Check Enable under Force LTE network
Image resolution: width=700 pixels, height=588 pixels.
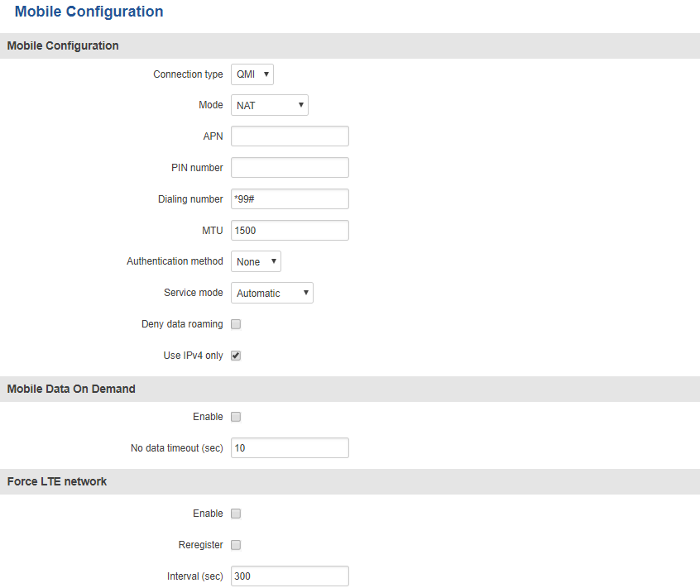coord(236,514)
